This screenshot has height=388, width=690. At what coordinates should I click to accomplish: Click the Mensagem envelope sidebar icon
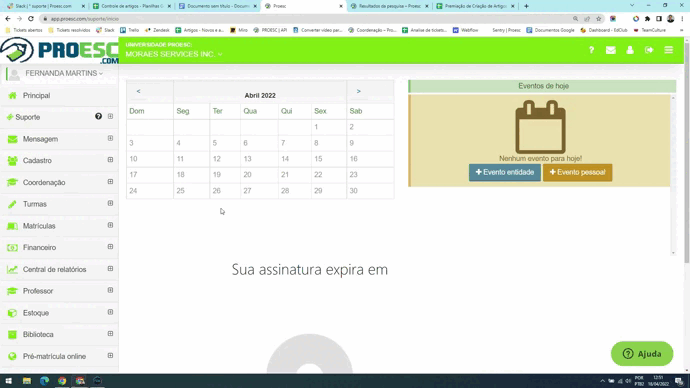click(12, 139)
